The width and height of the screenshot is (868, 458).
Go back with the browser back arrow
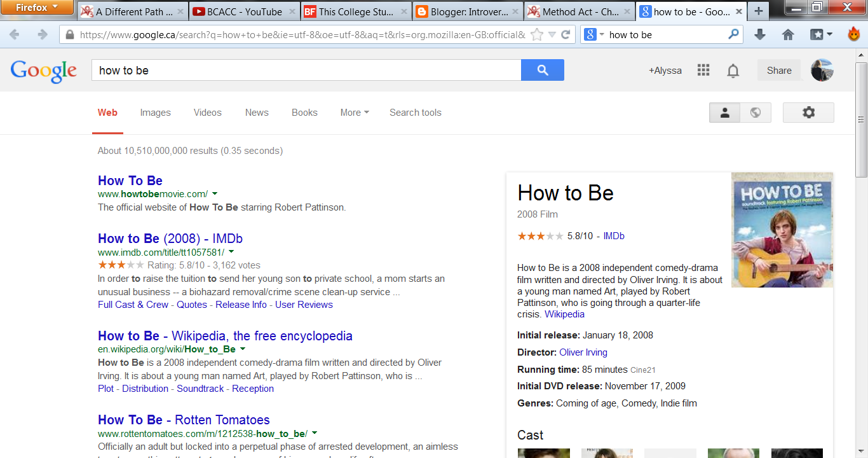14,35
